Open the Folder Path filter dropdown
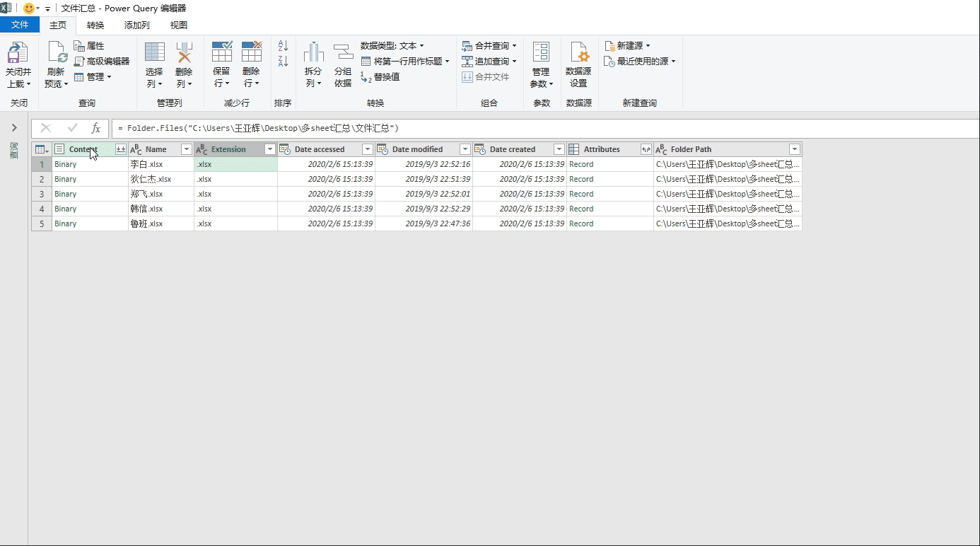Viewport: 980px width, 546px height. tap(794, 149)
